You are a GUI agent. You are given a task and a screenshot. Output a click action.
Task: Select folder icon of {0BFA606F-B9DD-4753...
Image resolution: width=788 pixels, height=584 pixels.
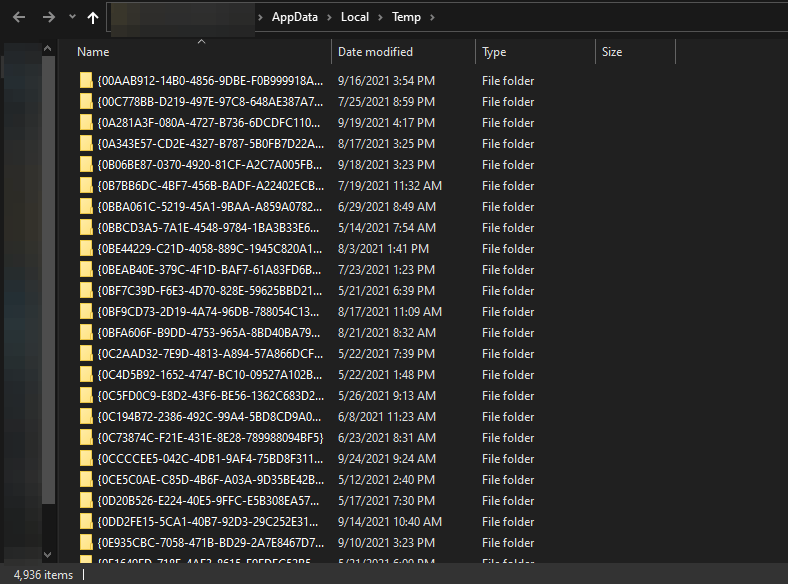(x=86, y=333)
